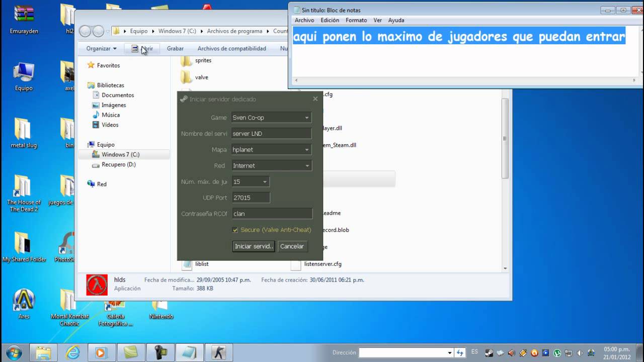
Task: Open the Game dropdown showing Sven Co-op
Action: click(x=271, y=118)
